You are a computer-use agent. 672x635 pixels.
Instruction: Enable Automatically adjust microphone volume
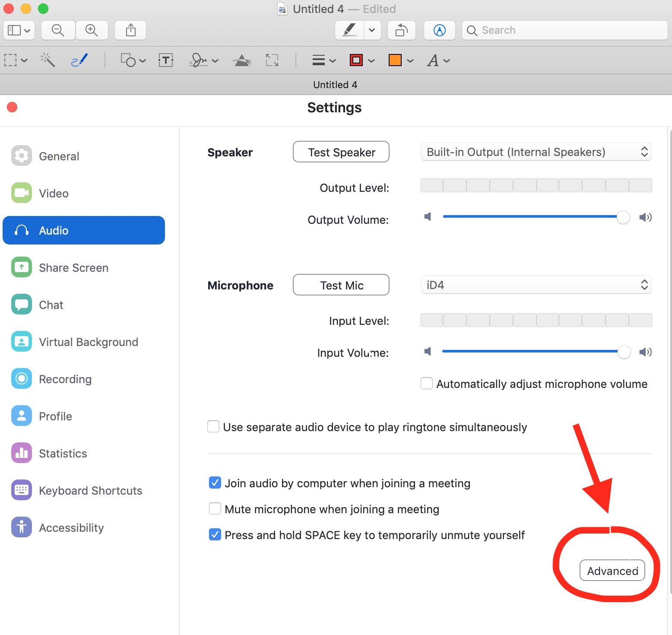point(427,384)
